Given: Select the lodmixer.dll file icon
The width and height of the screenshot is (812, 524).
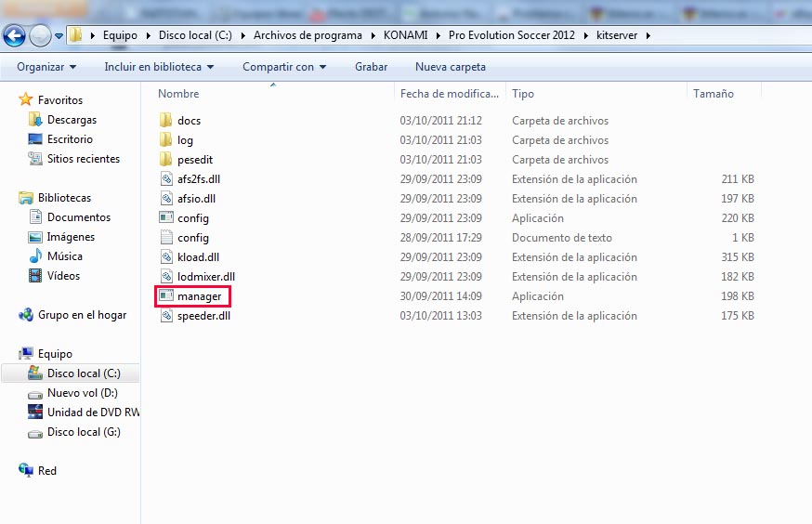Looking at the screenshot, I should click(166, 277).
